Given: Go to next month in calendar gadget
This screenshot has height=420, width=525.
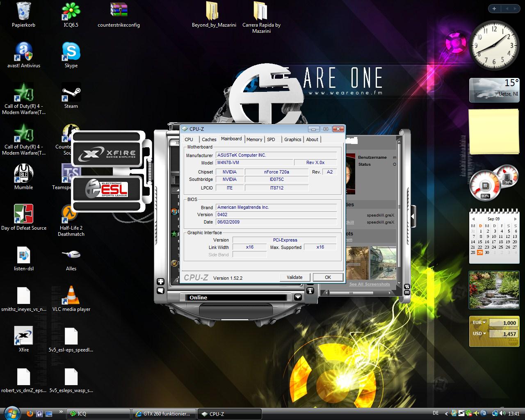Looking at the screenshot, I should coord(515,219).
